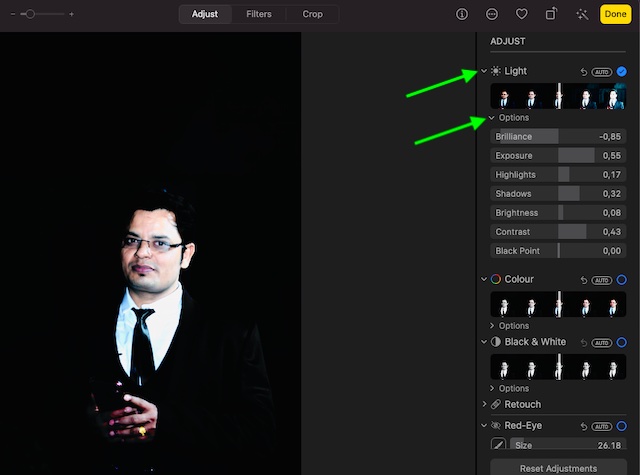Viewport: 640px width, 475px height.
Task: Collapse the Light section chevron
Action: coord(484,71)
